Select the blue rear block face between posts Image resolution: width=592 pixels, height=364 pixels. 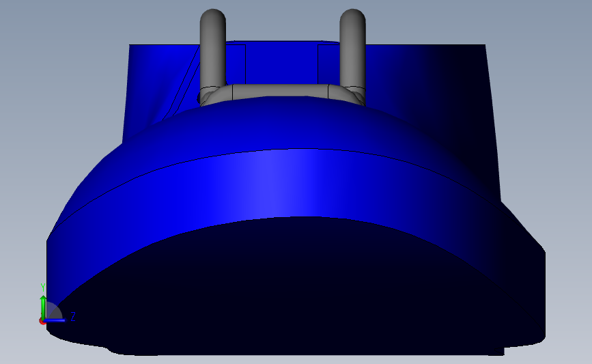[281, 62]
